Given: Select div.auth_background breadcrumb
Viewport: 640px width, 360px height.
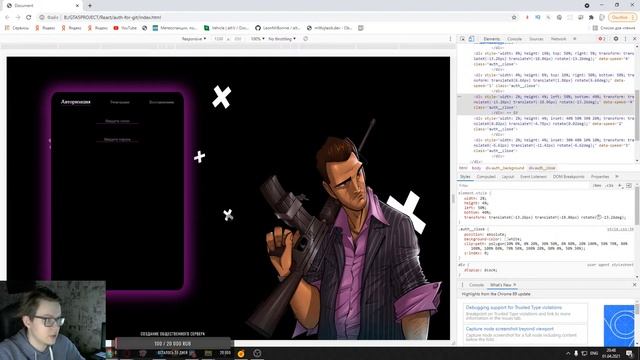Looking at the screenshot, I should (504, 168).
